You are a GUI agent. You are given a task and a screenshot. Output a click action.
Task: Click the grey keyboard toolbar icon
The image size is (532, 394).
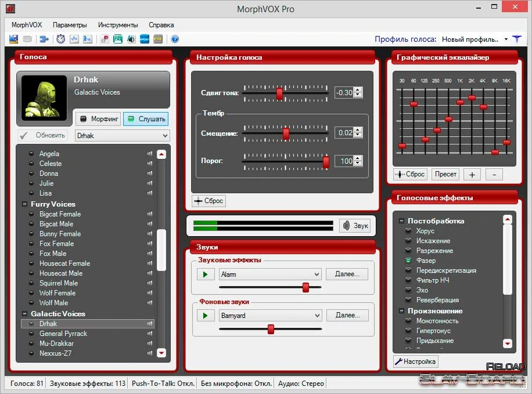[x=27, y=39]
